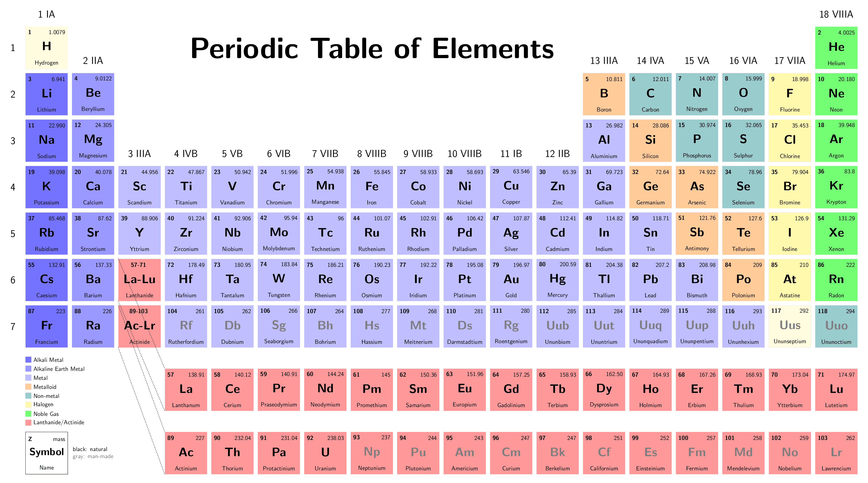Select the Gold element tile
This screenshot has width=868, height=483.
point(511,280)
